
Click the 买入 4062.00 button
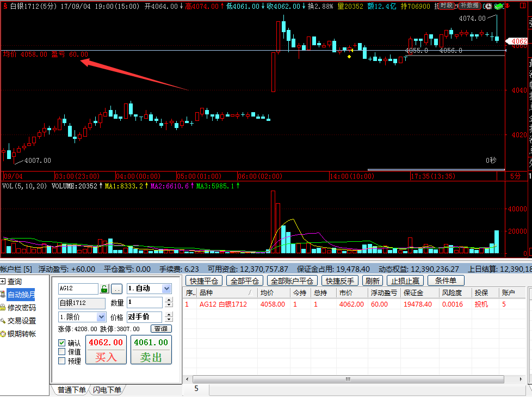[x=106, y=350]
